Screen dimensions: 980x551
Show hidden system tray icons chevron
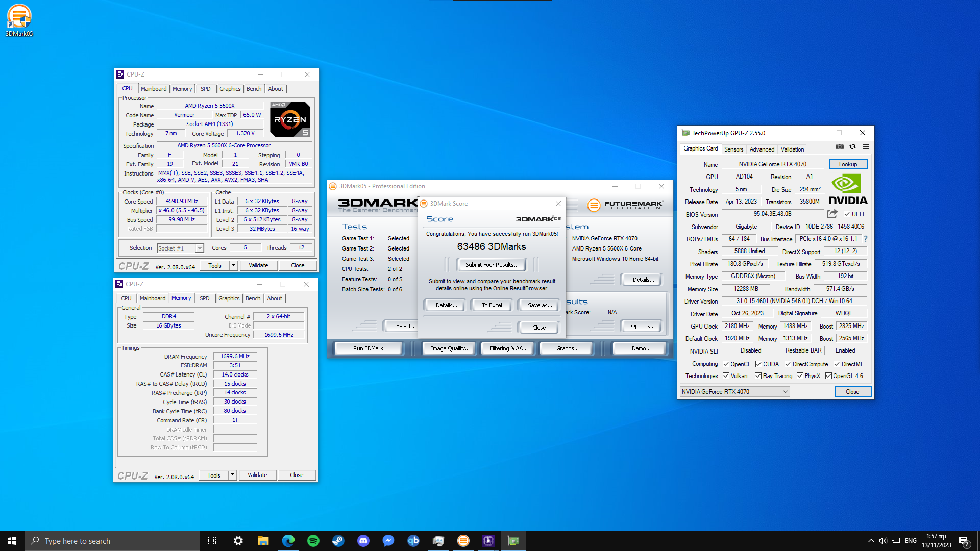871,541
